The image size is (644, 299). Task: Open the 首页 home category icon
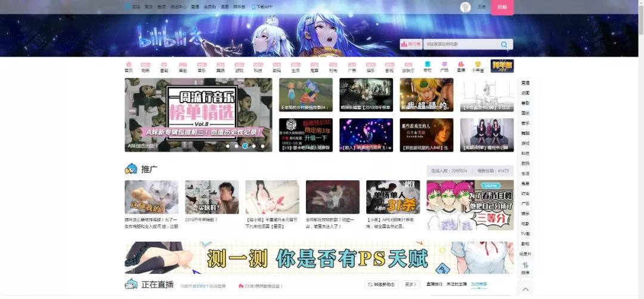pos(129,67)
